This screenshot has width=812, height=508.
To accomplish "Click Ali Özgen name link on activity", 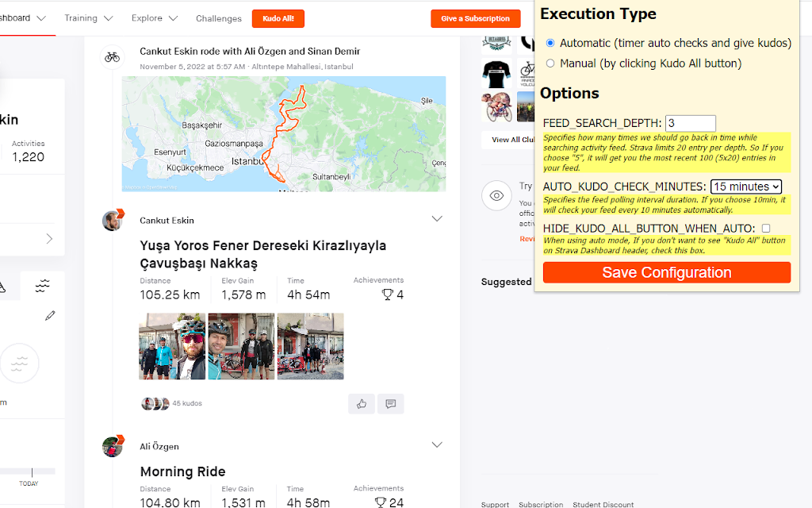I will 159,446.
